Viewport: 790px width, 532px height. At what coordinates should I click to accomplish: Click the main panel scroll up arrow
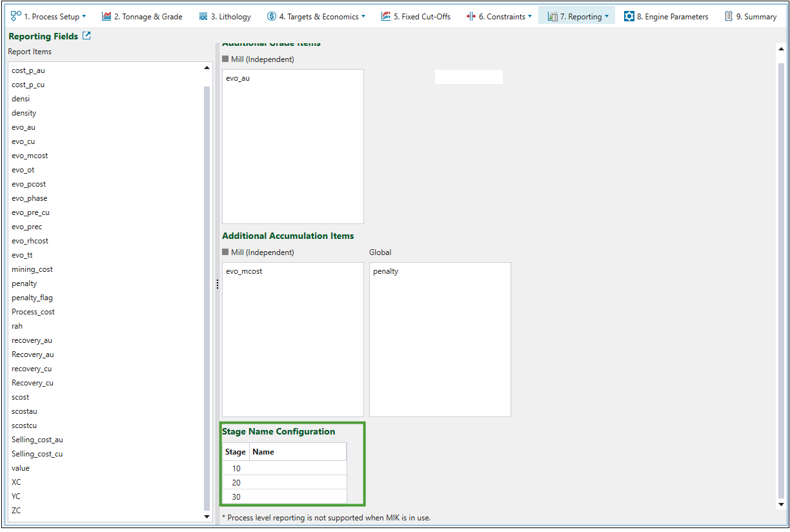point(782,49)
